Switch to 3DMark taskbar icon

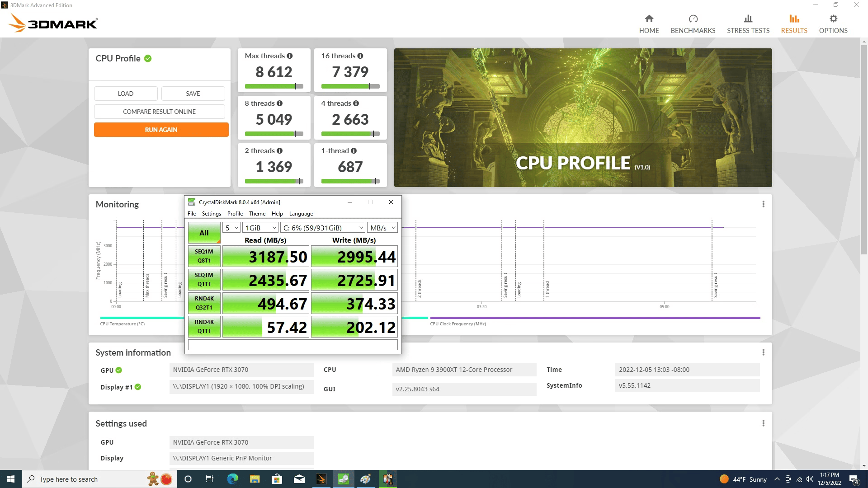pos(321,479)
